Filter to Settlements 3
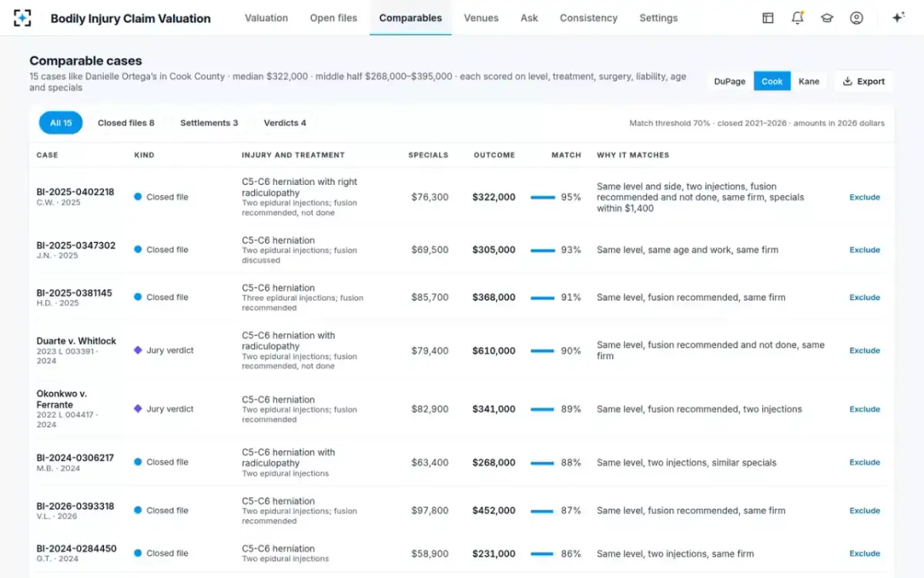Viewport: 924px width, 578px height. click(x=209, y=123)
